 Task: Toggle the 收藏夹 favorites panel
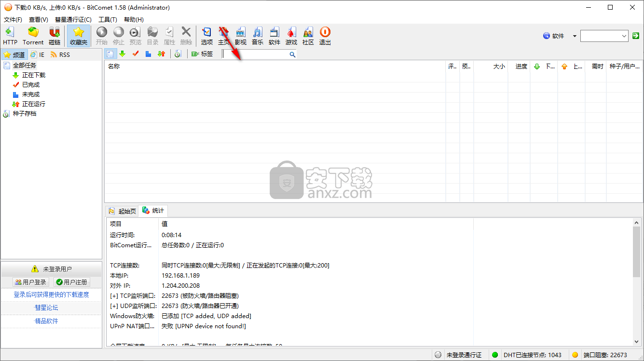click(x=79, y=36)
